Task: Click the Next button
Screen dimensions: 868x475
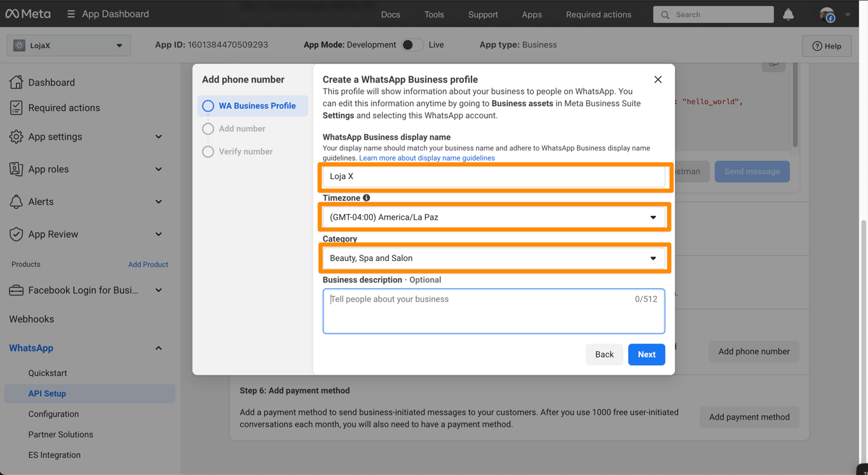Action: pyautogui.click(x=646, y=354)
